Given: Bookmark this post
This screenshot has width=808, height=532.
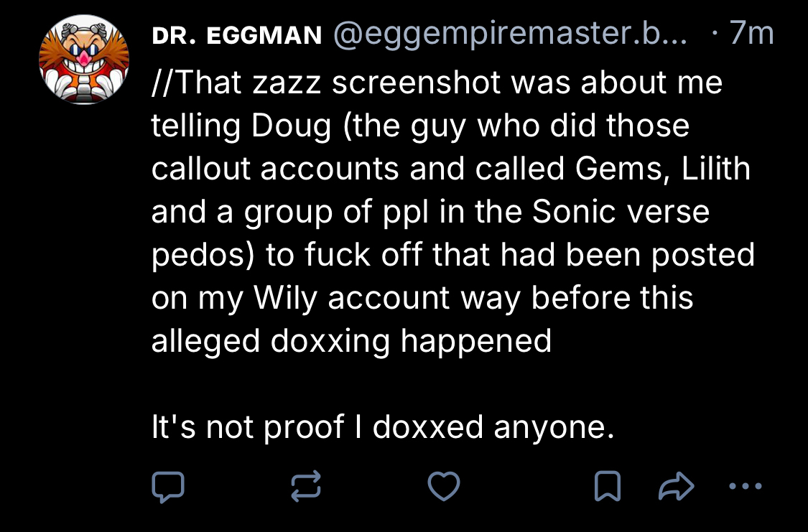Looking at the screenshot, I should click(607, 487).
